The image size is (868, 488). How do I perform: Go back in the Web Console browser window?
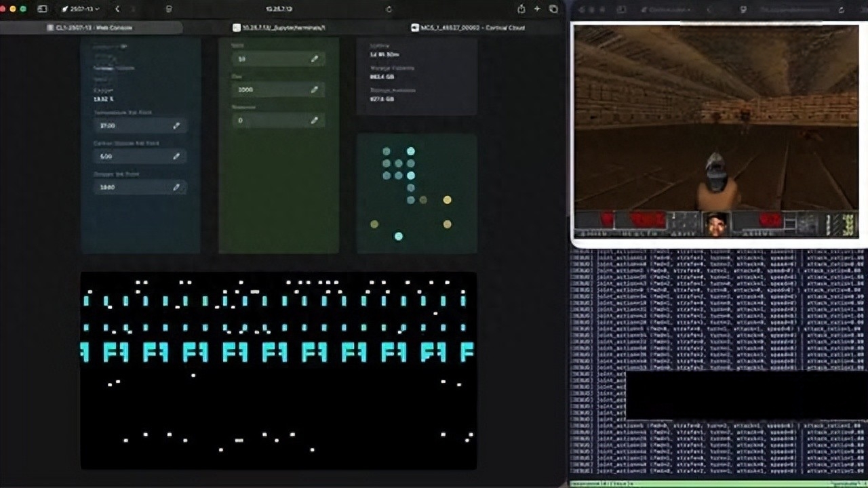(x=117, y=9)
